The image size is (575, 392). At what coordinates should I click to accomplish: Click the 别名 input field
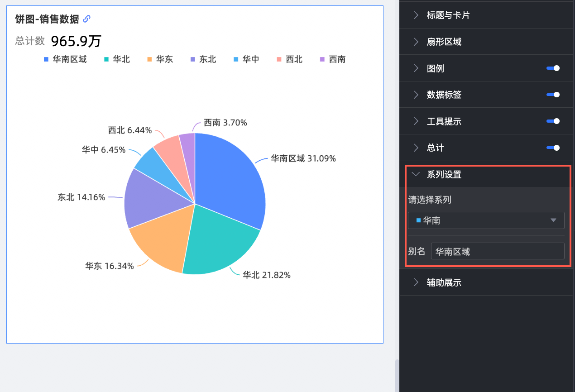(x=497, y=251)
